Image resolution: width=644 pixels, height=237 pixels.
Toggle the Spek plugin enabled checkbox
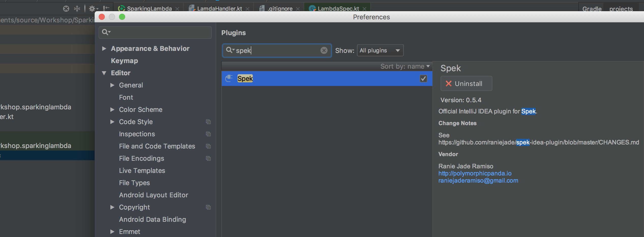pos(423,79)
